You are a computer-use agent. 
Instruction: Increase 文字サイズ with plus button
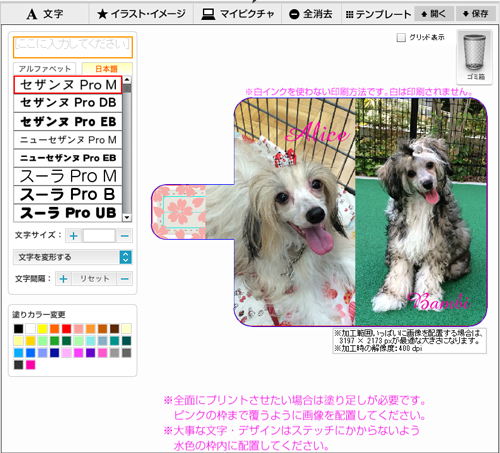(73, 236)
